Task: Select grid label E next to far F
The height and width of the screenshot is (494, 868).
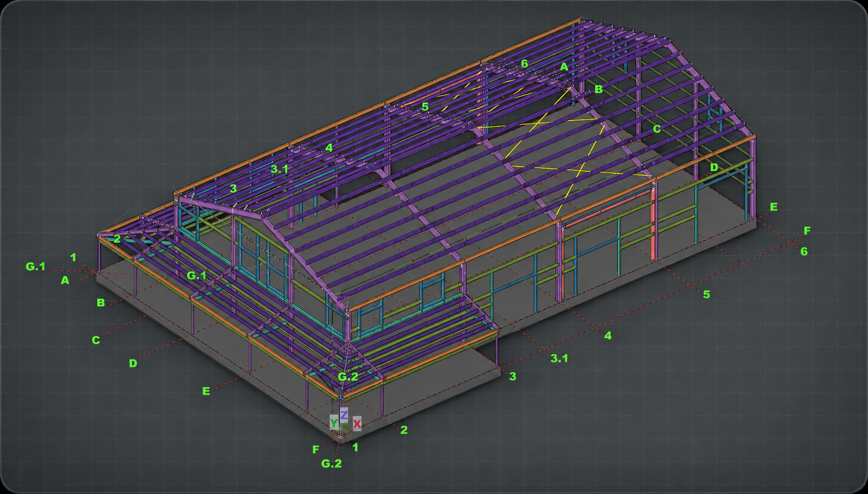Action: click(x=774, y=207)
